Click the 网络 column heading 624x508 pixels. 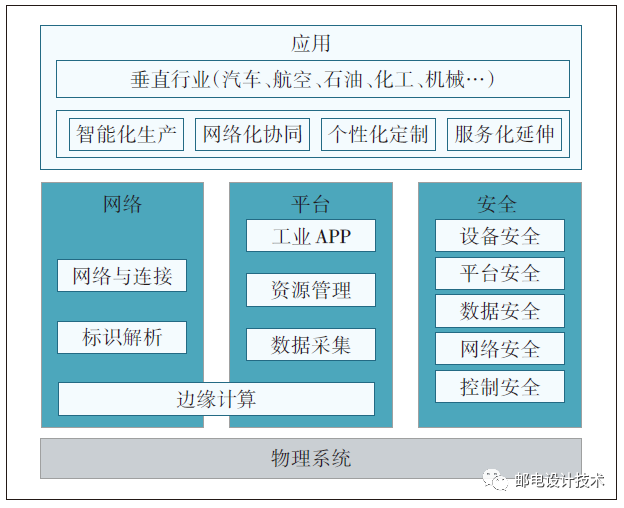coord(123,204)
